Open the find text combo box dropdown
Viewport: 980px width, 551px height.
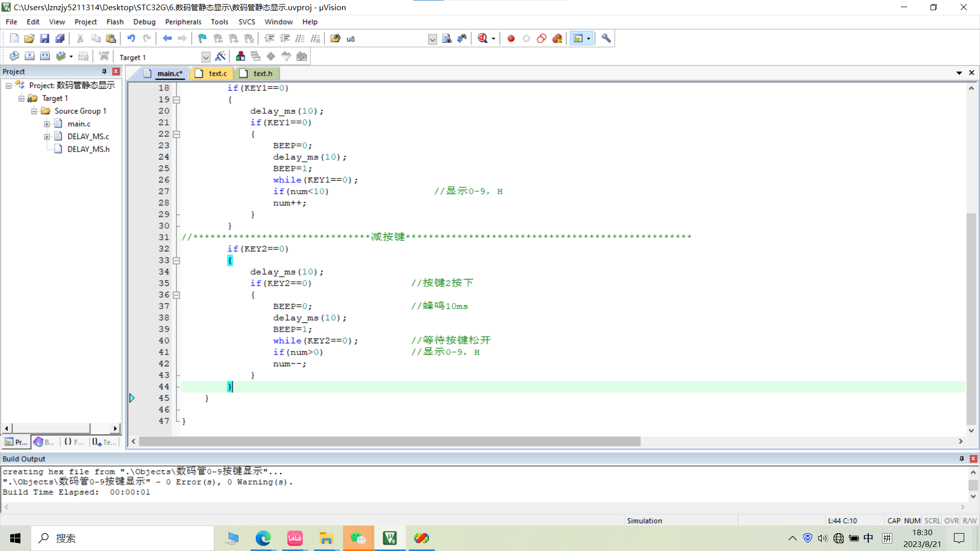[432, 39]
